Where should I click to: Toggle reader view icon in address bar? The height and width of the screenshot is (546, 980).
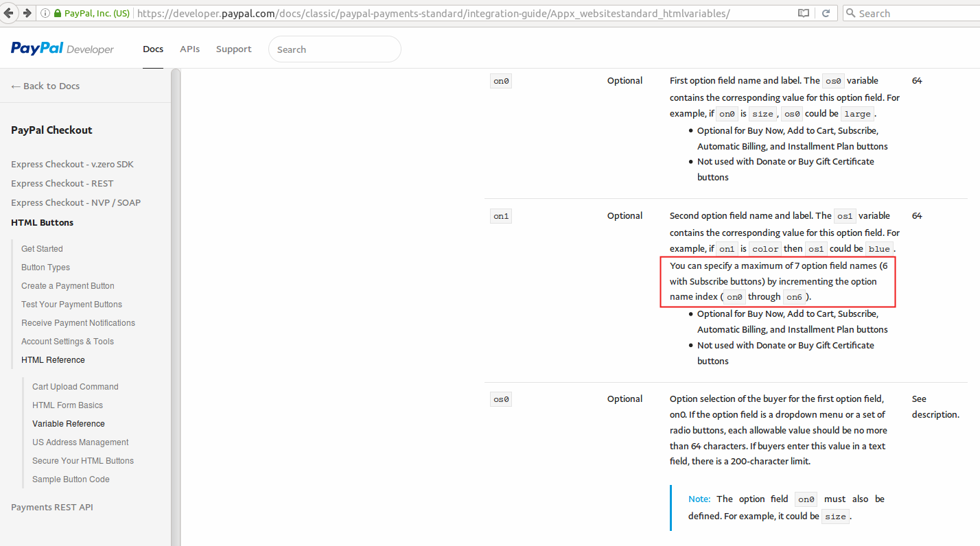[x=804, y=13]
